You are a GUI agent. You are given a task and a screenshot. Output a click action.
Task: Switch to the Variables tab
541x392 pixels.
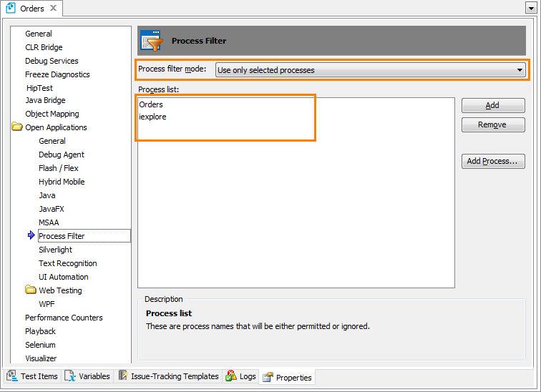point(87,376)
